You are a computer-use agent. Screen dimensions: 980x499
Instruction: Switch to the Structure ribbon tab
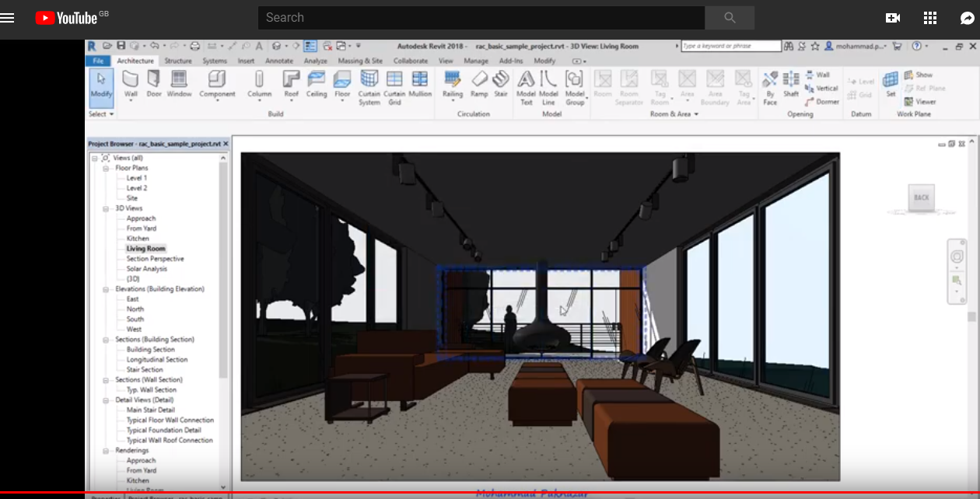click(178, 61)
